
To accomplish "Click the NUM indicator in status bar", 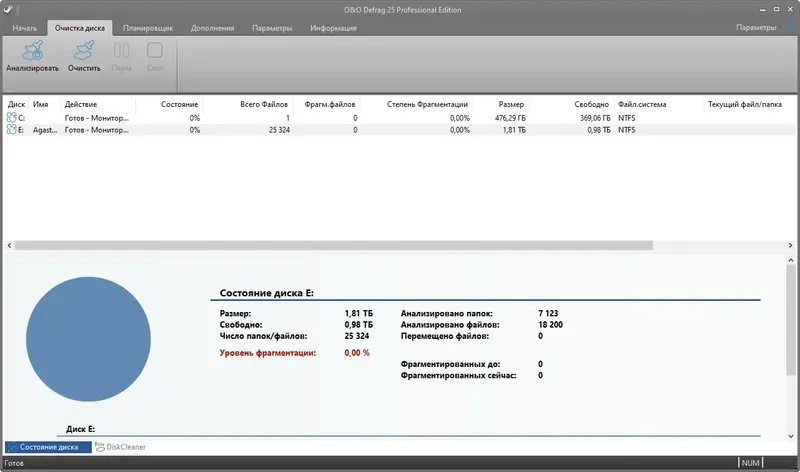I will coord(750,463).
